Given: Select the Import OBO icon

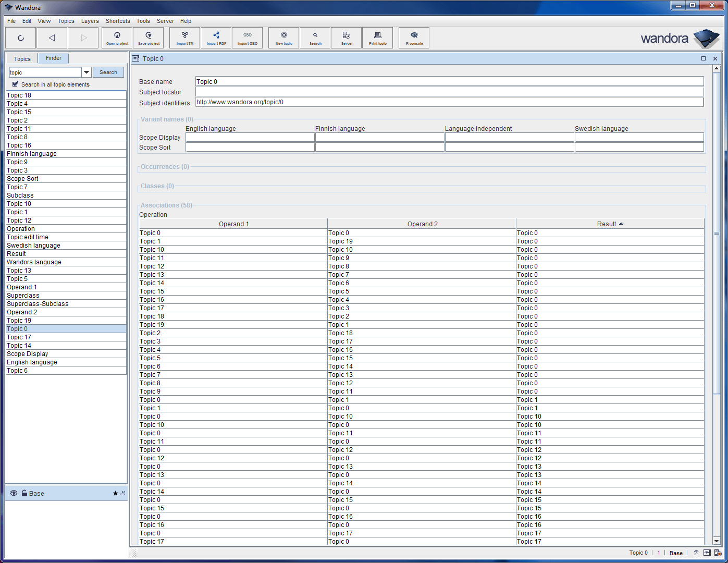Looking at the screenshot, I should [248, 37].
